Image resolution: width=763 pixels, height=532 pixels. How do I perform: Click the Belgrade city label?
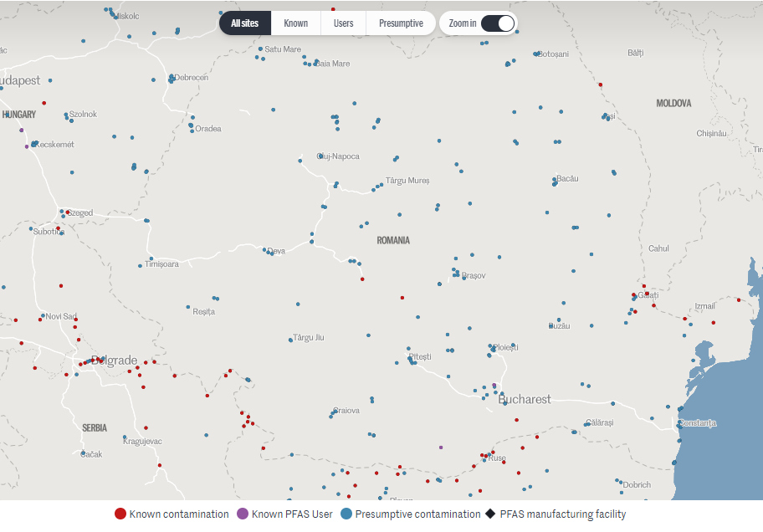114,361
